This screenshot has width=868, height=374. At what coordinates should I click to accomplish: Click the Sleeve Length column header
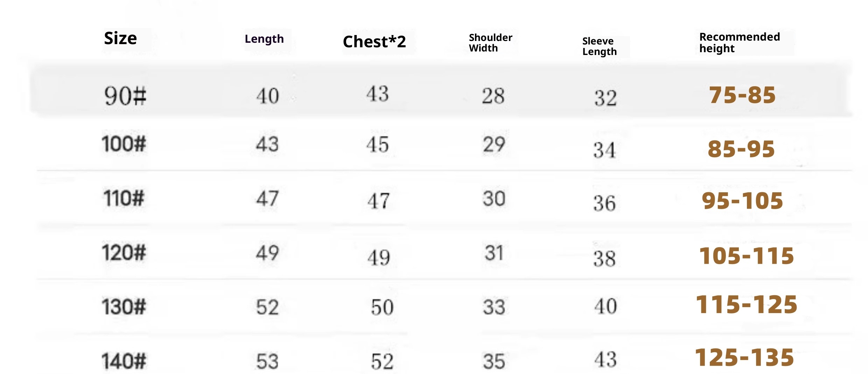[x=599, y=46]
